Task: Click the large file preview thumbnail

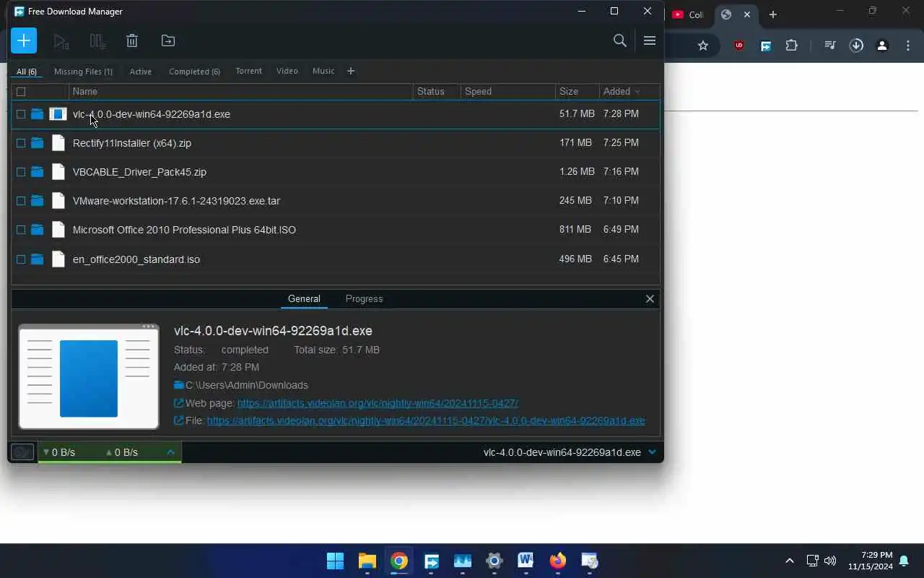Action: pos(89,377)
